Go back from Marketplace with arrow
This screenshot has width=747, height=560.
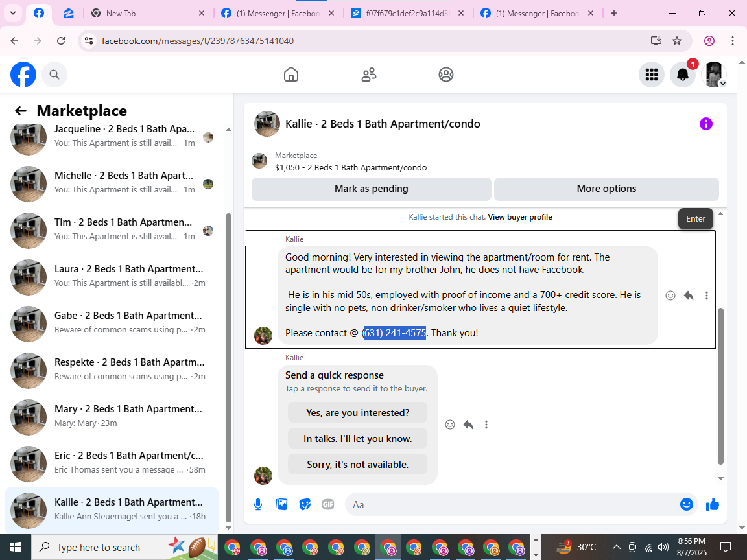21,111
